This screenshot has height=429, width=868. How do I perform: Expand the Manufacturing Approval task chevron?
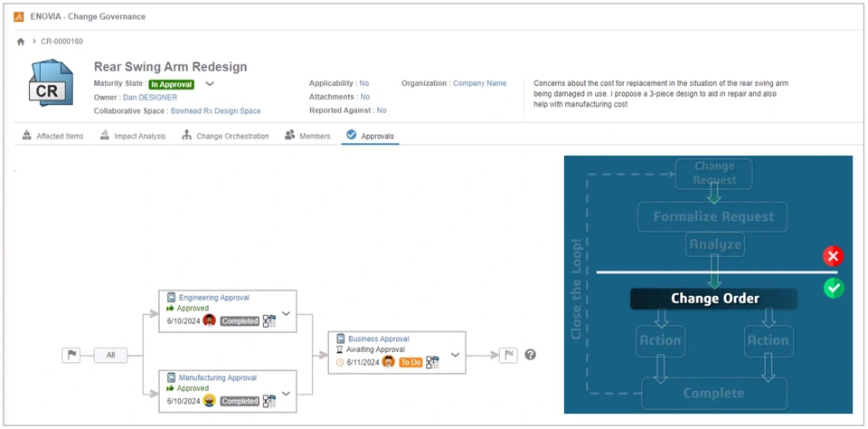click(286, 394)
